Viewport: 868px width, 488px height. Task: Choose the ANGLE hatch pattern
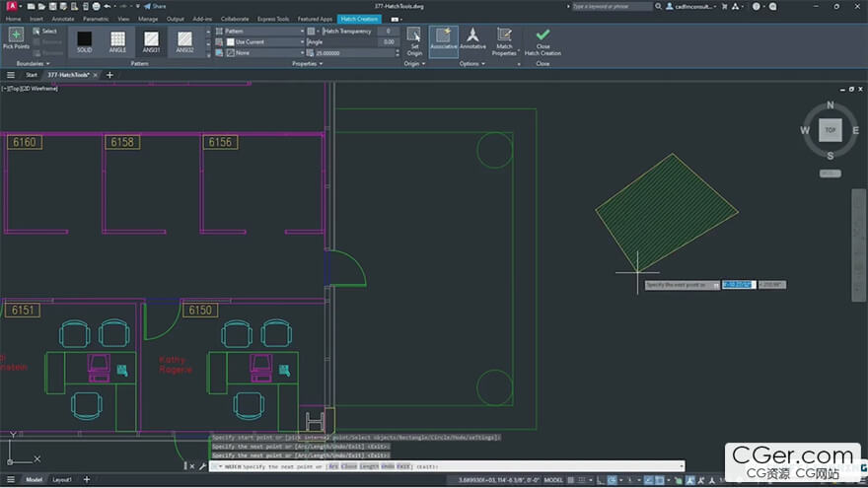[117, 41]
